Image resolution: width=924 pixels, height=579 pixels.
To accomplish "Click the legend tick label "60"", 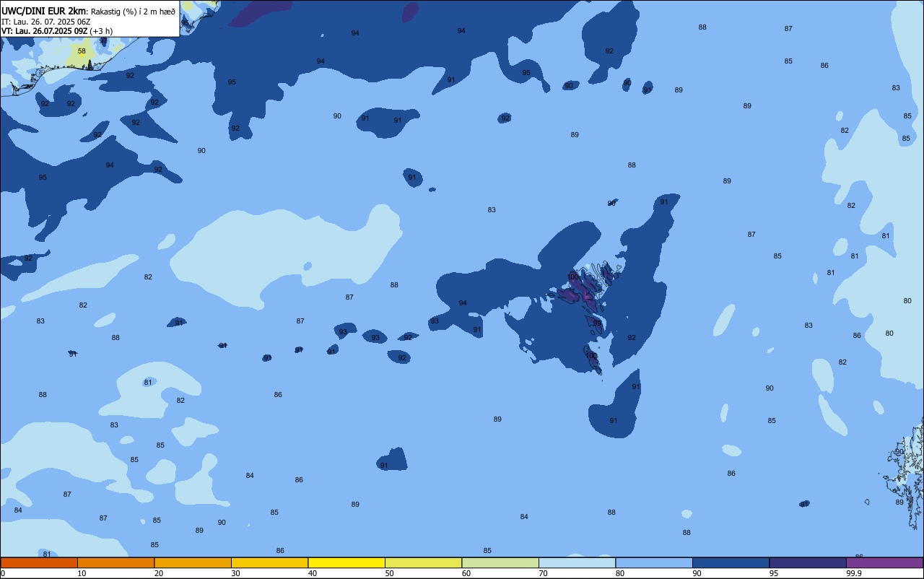I will pyautogui.click(x=466, y=573).
